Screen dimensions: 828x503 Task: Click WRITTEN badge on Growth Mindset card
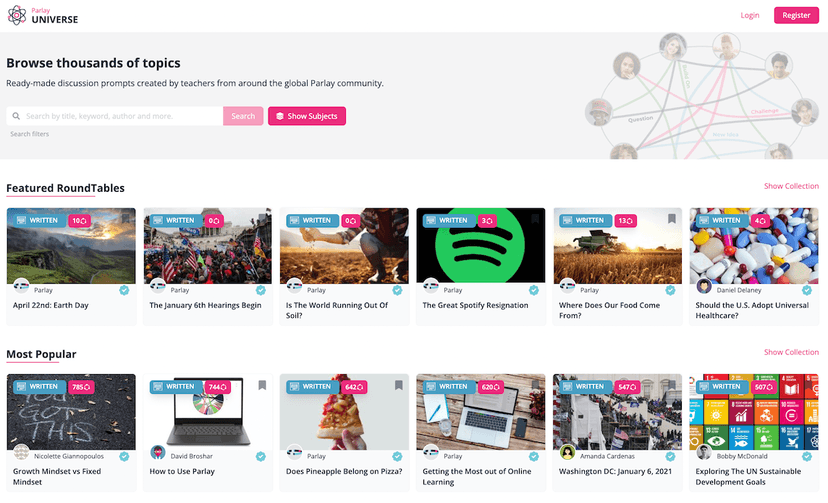pyautogui.click(x=39, y=387)
